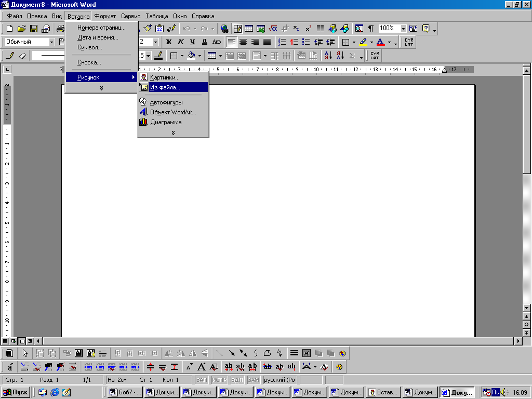Viewport: 532px width, 399px height.
Task: Select Объект WordArt... from the submenu
Action: (x=173, y=112)
